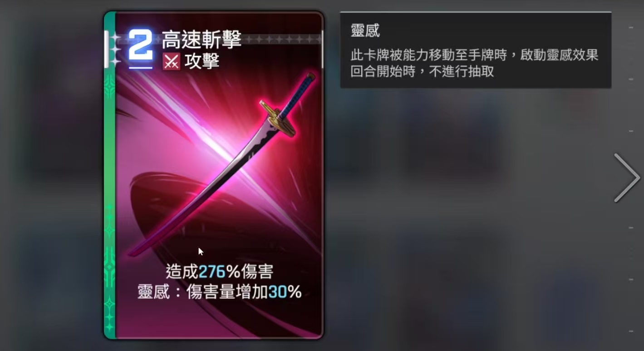Click the top tick mark on right edge
This screenshot has width=644, height=351.
click(631, 28)
